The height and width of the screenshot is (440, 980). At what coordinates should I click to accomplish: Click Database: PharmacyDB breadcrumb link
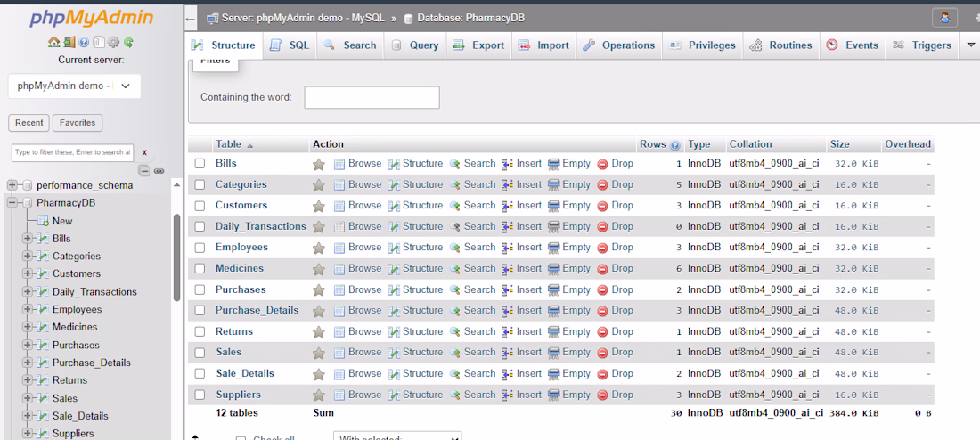pos(470,18)
